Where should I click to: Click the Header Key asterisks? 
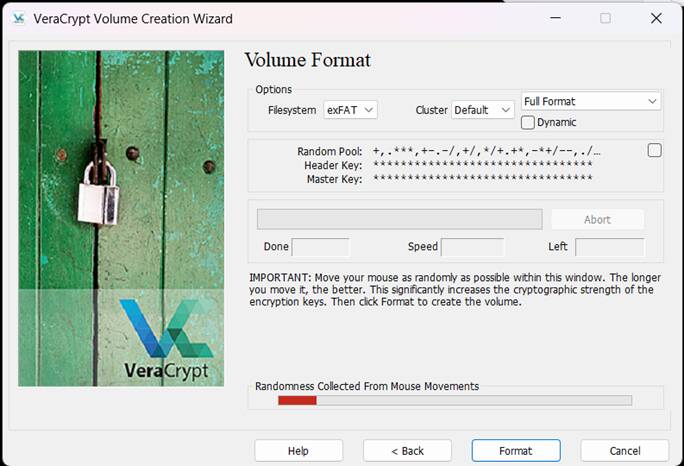(x=482, y=164)
